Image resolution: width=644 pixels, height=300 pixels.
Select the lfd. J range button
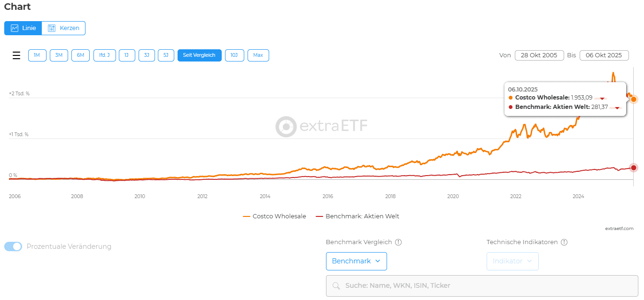104,55
